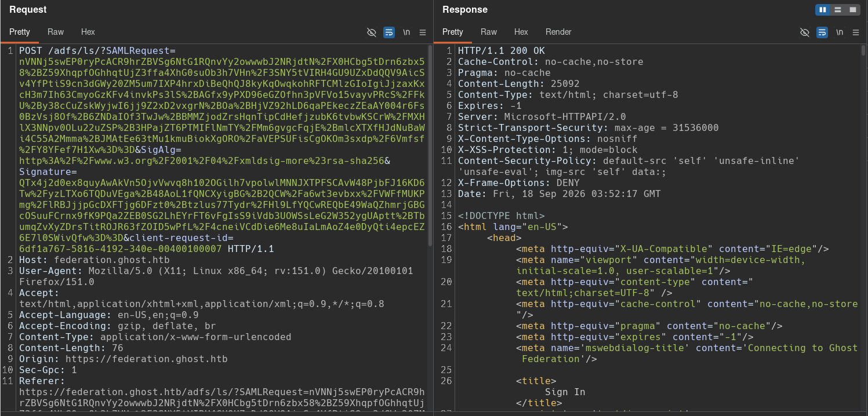Click the X-Content-Type-Options: nosniff header
Viewport: 868px width, 416px height.
pos(548,139)
